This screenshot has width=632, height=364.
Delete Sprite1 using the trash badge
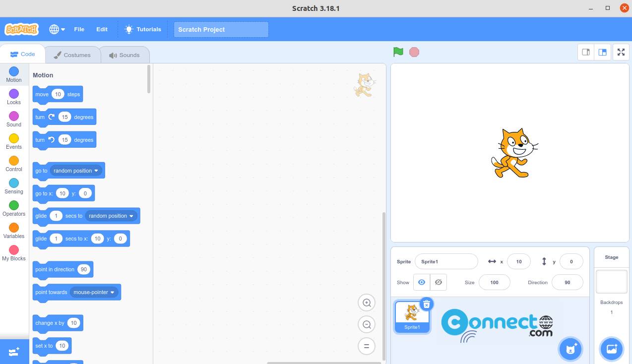click(426, 304)
